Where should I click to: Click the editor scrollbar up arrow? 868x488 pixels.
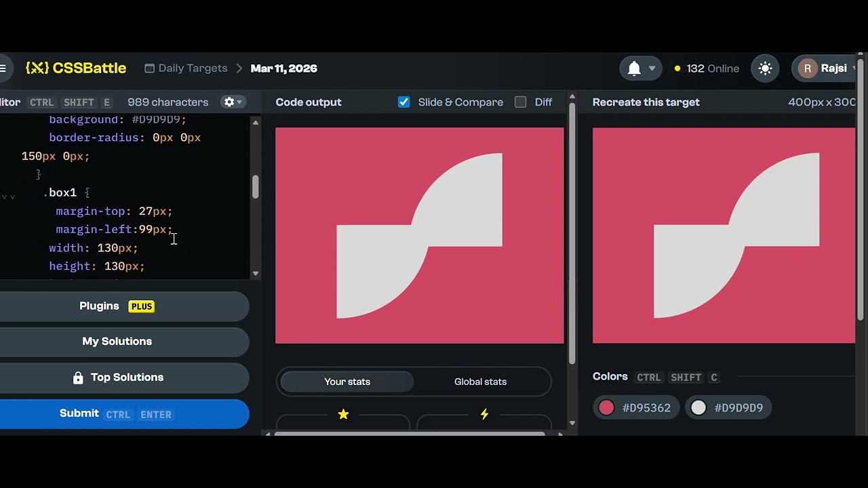256,123
